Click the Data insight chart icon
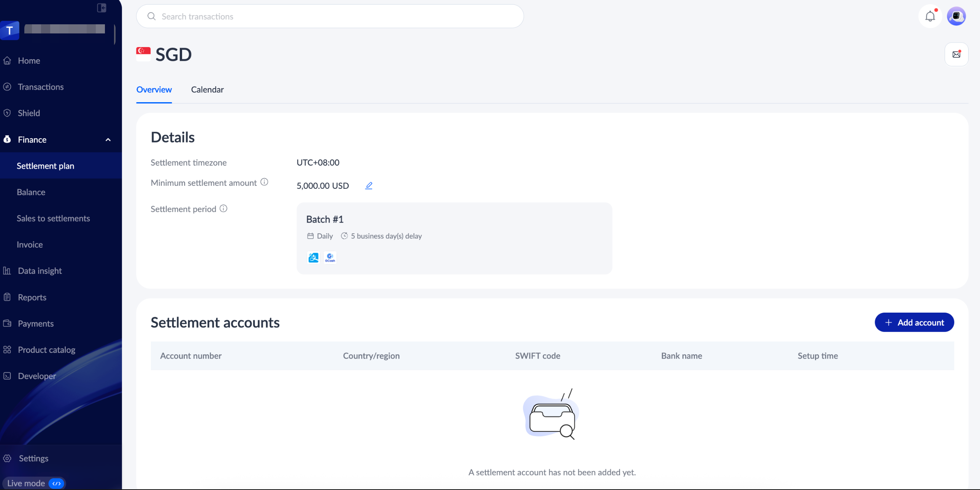The width and height of the screenshot is (980, 490). point(7,271)
